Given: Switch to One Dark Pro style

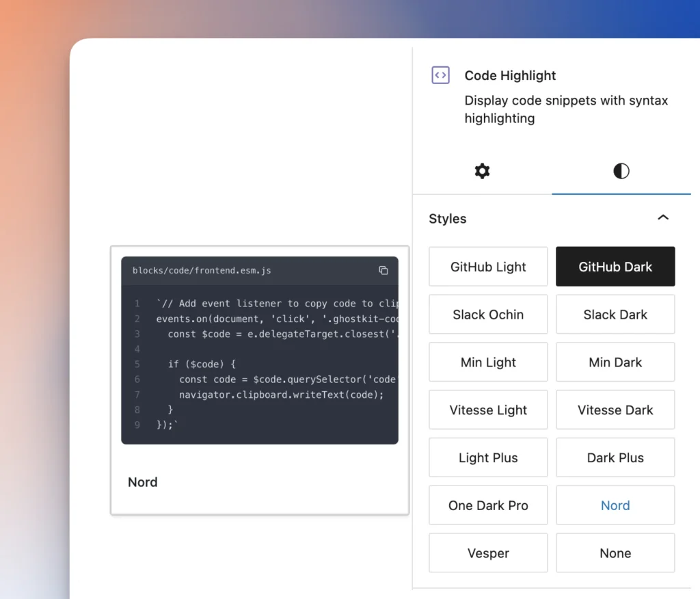Looking at the screenshot, I should coord(488,505).
